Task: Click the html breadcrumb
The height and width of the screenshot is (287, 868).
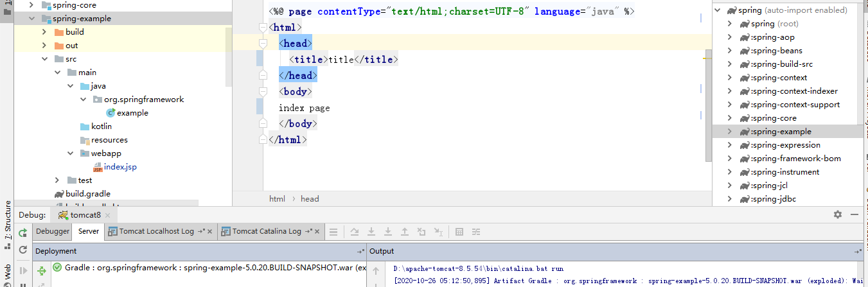Action: (277, 199)
